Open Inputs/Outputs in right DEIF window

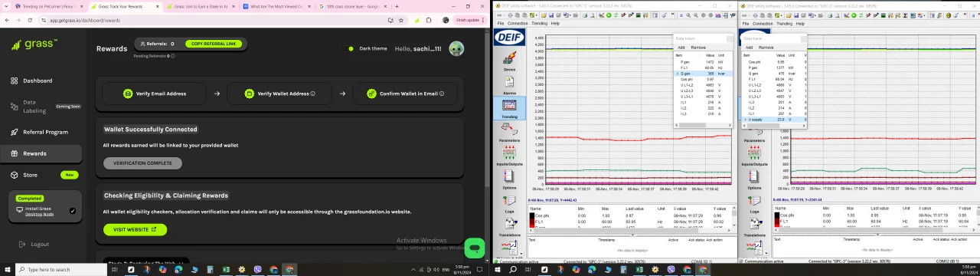pyautogui.click(x=754, y=156)
